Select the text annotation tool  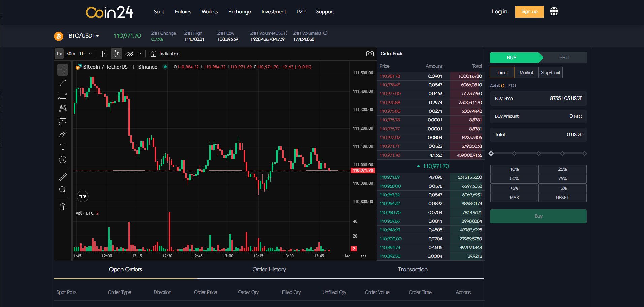coord(63,147)
